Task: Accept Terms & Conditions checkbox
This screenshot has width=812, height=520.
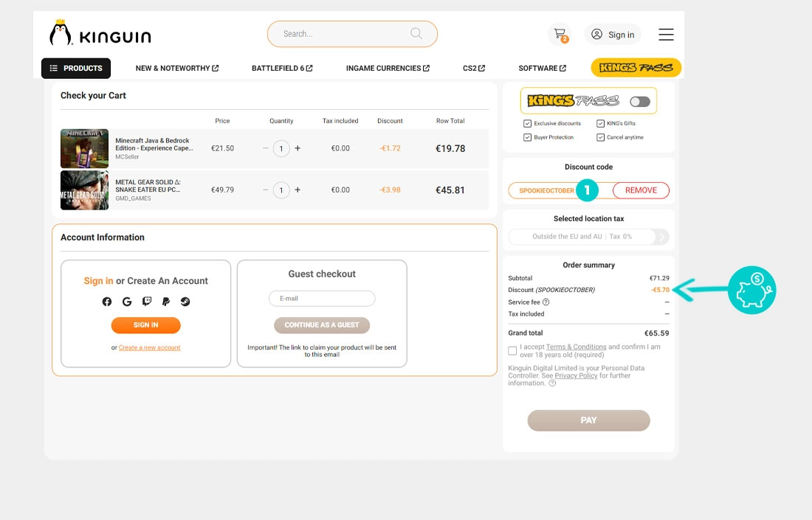Action: [x=513, y=351]
